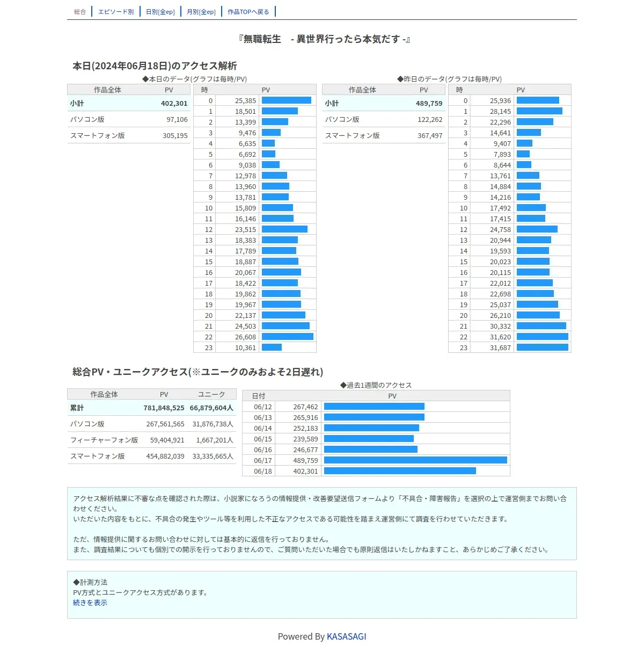Click today's hour 22 PV 26,608
644x645 pixels.
click(x=246, y=337)
